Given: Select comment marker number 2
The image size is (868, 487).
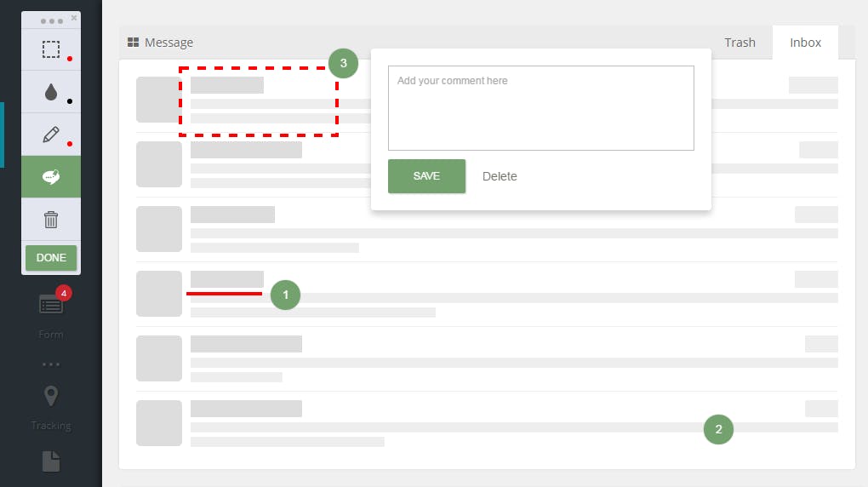Looking at the screenshot, I should click(x=718, y=429).
